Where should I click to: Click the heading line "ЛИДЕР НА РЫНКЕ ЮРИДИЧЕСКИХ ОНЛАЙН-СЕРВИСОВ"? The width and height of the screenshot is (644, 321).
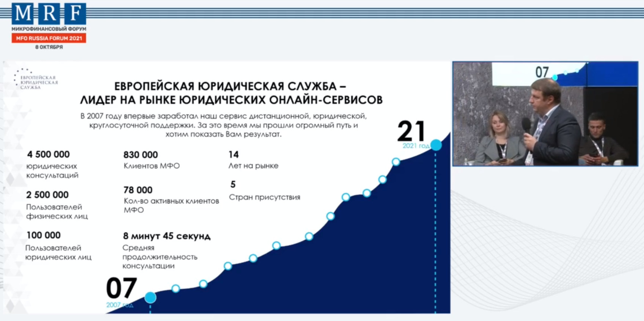coord(231,100)
